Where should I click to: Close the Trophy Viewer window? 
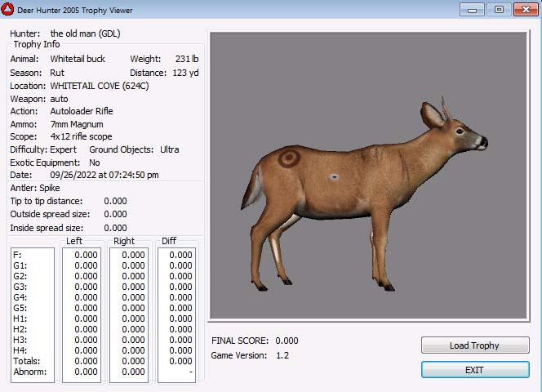[524, 10]
